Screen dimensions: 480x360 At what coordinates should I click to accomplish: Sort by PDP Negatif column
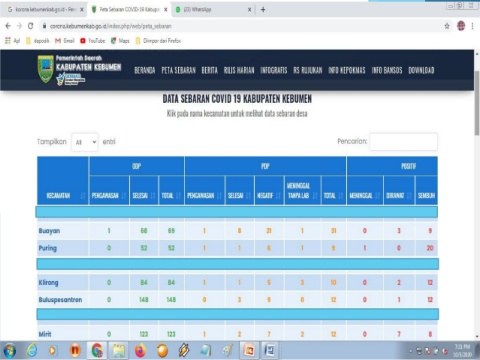(x=269, y=196)
